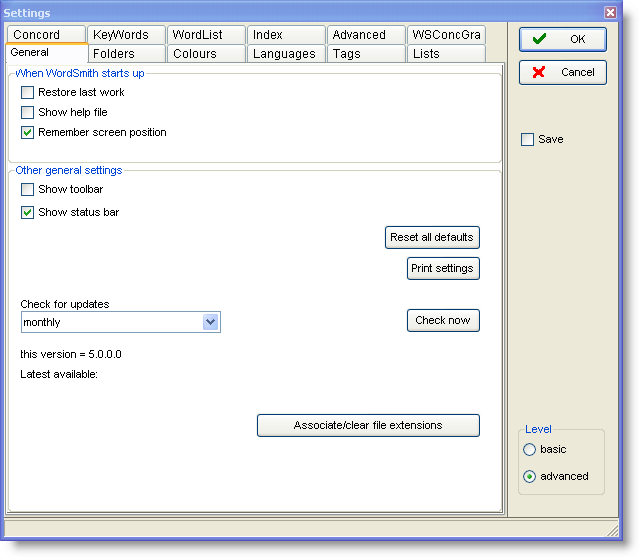The image size is (639, 557).
Task: Switch to the WSConcGra tab
Action: [x=446, y=35]
